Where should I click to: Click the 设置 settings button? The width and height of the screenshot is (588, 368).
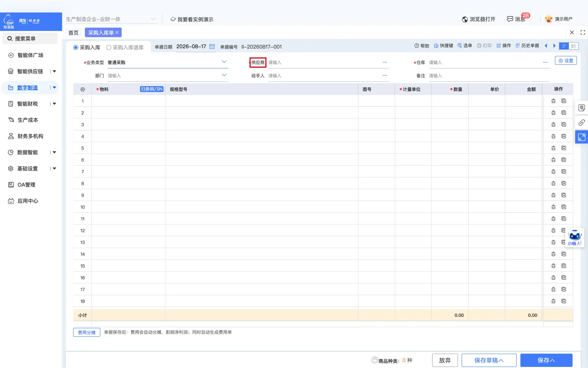pos(566,61)
